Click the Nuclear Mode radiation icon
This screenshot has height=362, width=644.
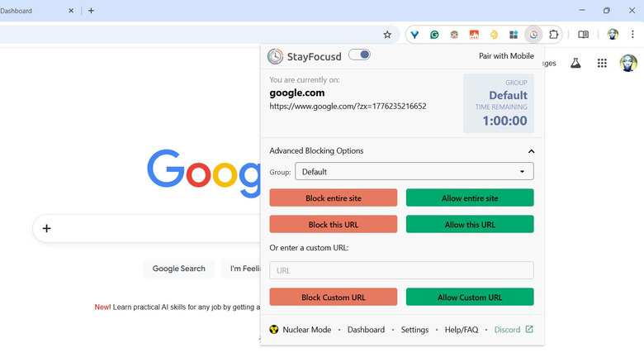[x=274, y=330]
